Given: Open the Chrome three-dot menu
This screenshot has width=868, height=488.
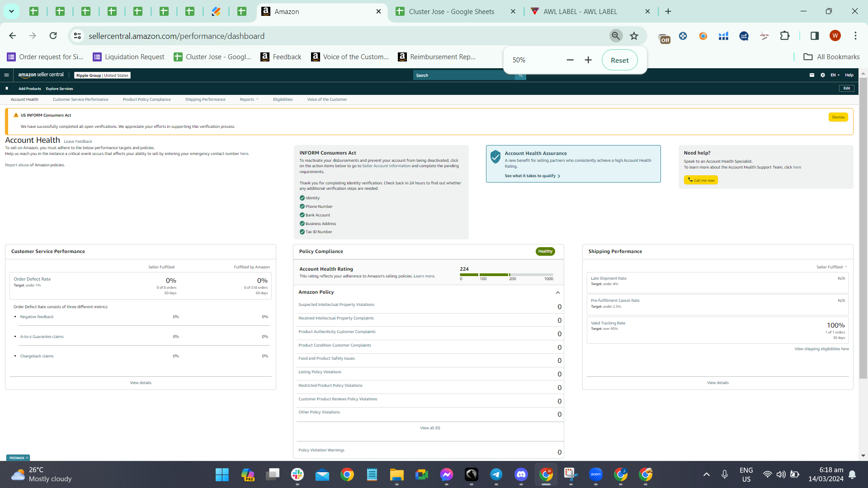Looking at the screenshot, I should (855, 36).
